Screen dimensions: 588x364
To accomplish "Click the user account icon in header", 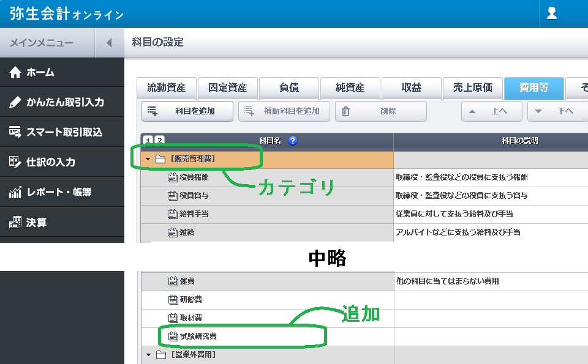I will [551, 14].
